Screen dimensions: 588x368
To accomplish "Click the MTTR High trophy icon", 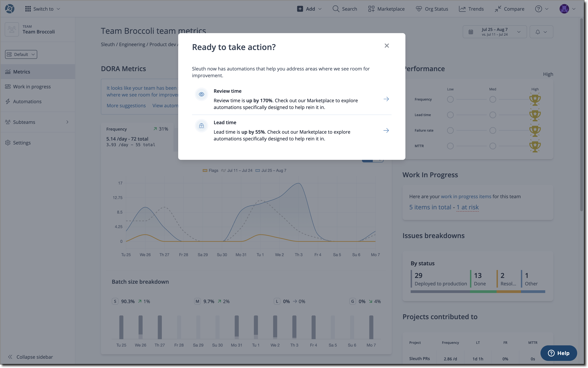I will point(535,146).
